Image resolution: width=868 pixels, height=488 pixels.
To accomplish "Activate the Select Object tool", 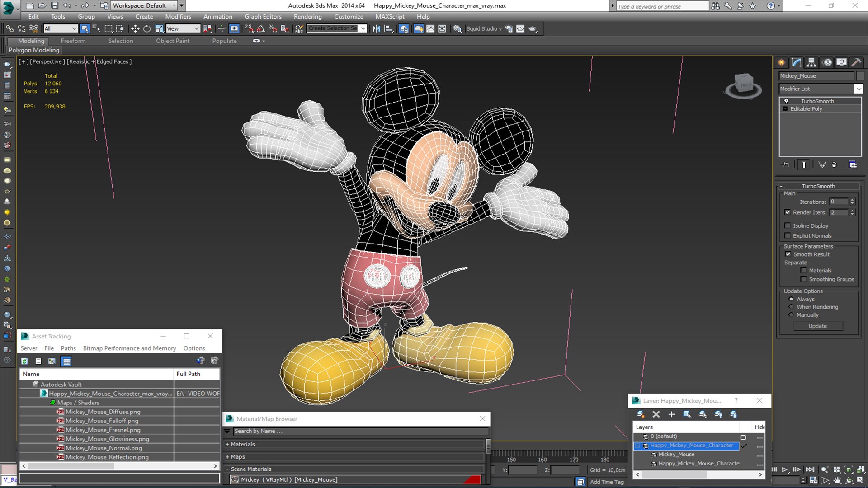I will tap(85, 28).
